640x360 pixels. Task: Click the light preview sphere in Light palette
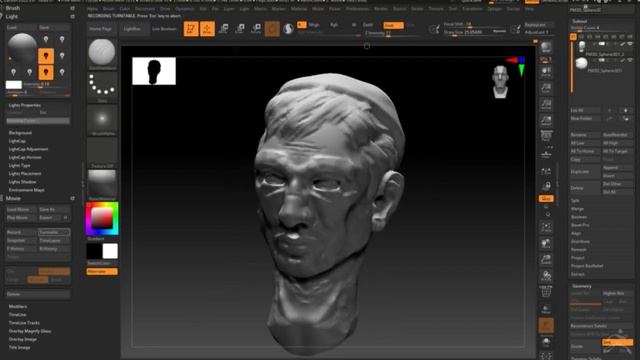pyautogui.click(x=22, y=48)
